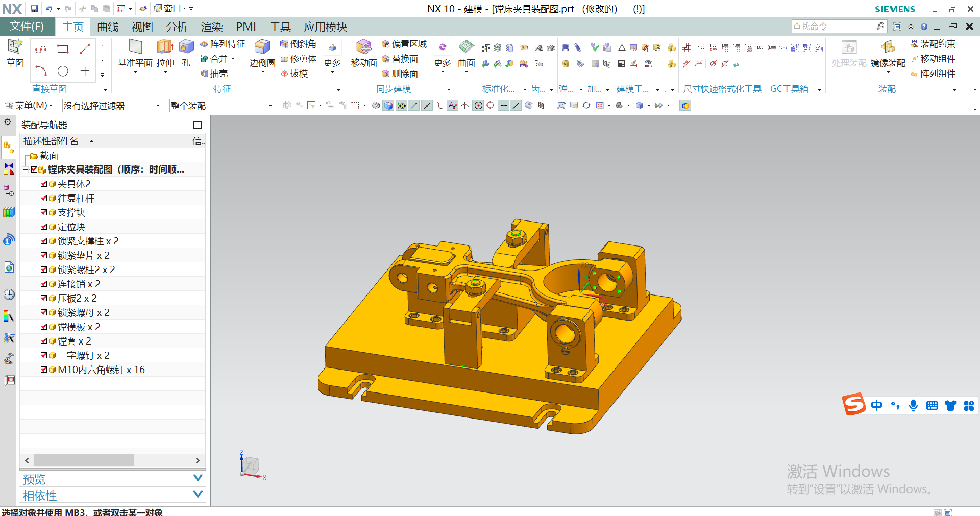
Task: Click the Sogou soft keyboard icon
Action: 932,405
